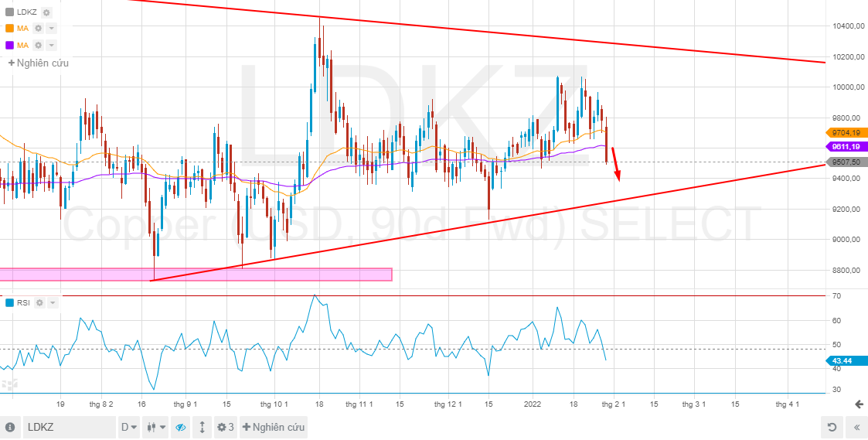Expand orange MA dropdown arrow
The image size is (868, 440).
point(52,29)
